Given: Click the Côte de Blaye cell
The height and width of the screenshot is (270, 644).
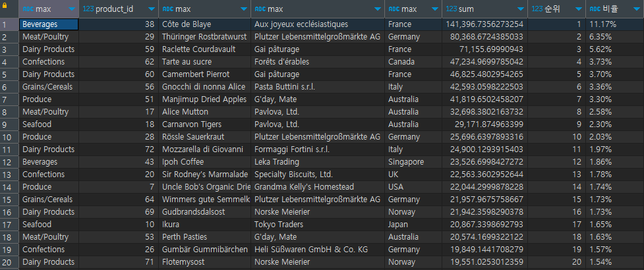Looking at the screenshot, I should pyautogui.click(x=204, y=24).
